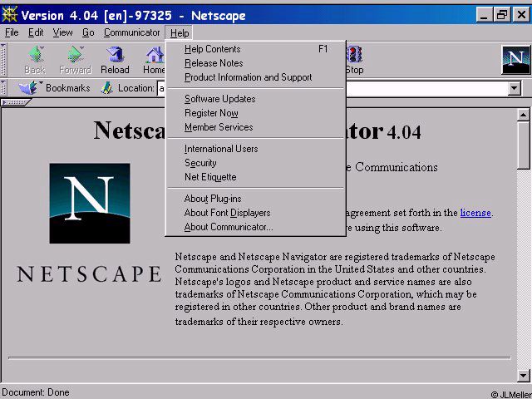Close the Netscape window

tap(521, 15)
